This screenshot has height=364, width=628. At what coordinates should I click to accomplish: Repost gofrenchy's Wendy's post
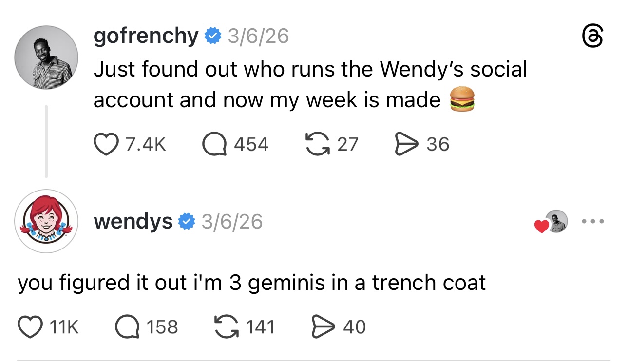(316, 144)
